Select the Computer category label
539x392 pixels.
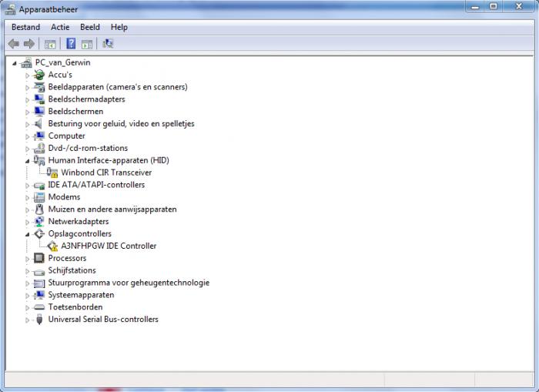click(67, 136)
